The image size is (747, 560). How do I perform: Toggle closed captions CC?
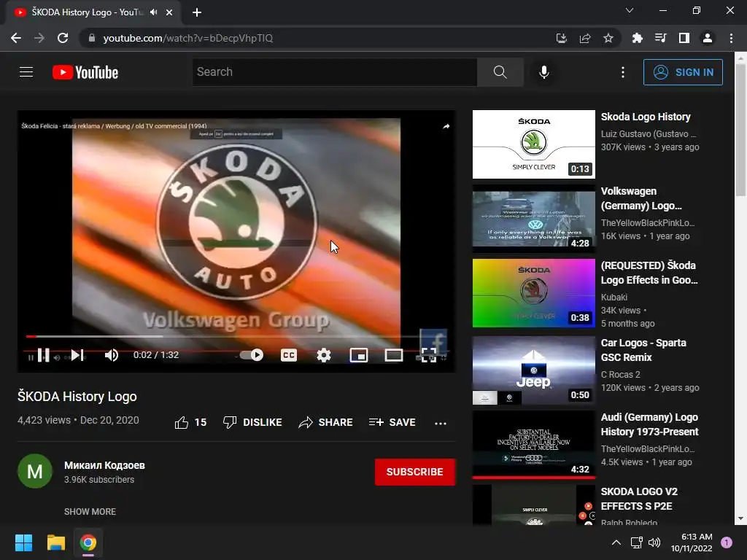click(289, 355)
